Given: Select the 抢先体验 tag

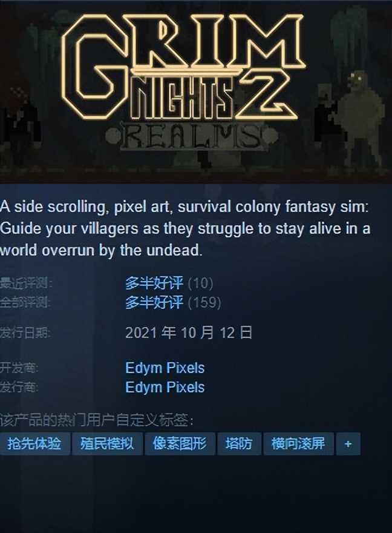Looking at the screenshot, I should 34,443.
